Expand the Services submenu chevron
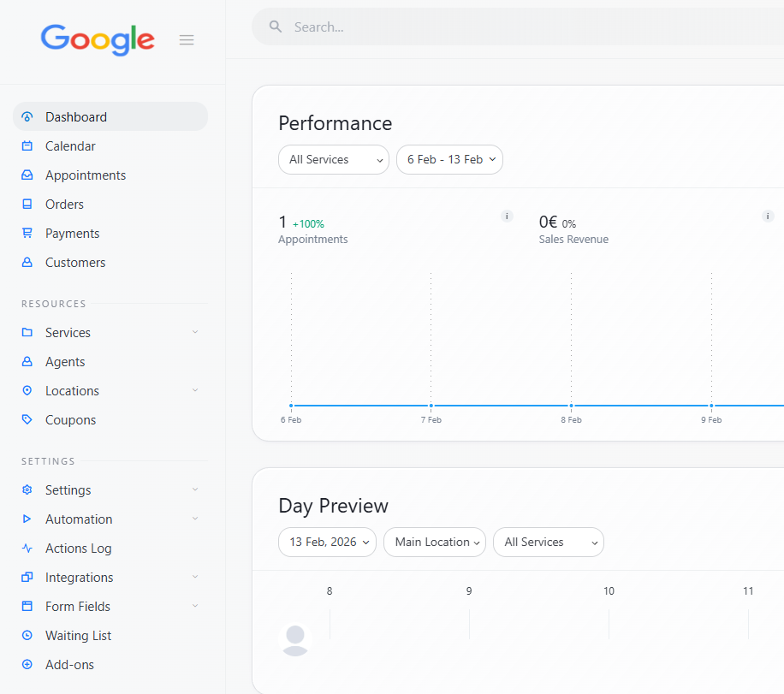 tap(195, 332)
